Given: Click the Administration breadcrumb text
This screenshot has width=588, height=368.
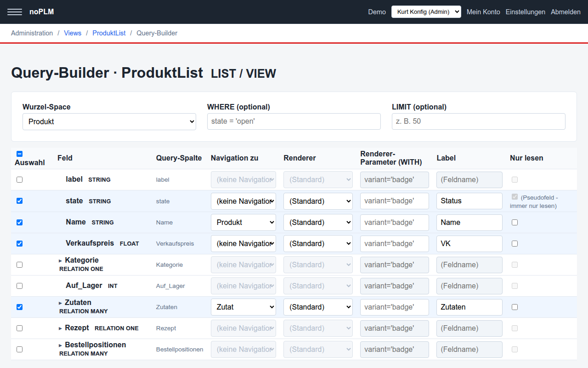Looking at the screenshot, I should pos(32,33).
